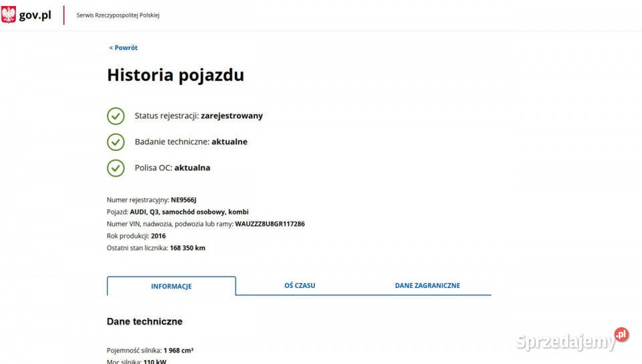This screenshot has height=364, width=642.
Task: Select the registration number NE9566J
Action: click(183, 200)
